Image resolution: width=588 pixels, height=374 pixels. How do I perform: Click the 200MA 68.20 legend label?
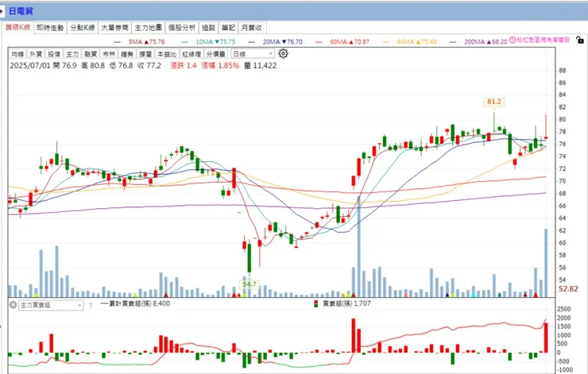(485, 41)
